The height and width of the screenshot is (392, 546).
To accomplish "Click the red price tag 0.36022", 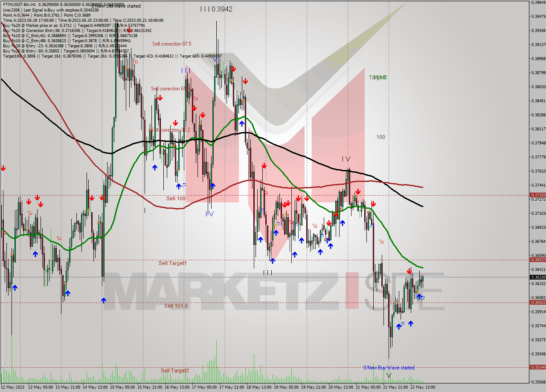I will pyautogui.click(x=537, y=302).
